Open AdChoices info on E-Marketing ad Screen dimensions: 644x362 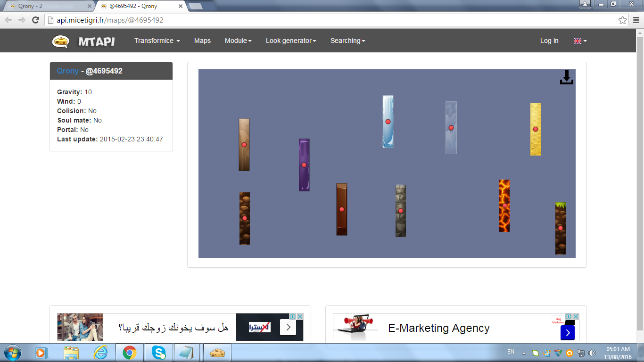tap(569, 316)
